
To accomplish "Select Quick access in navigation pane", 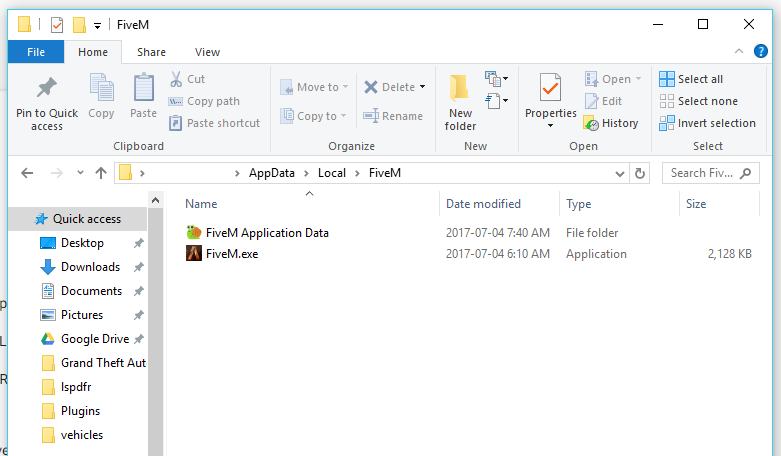I will tap(78, 219).
